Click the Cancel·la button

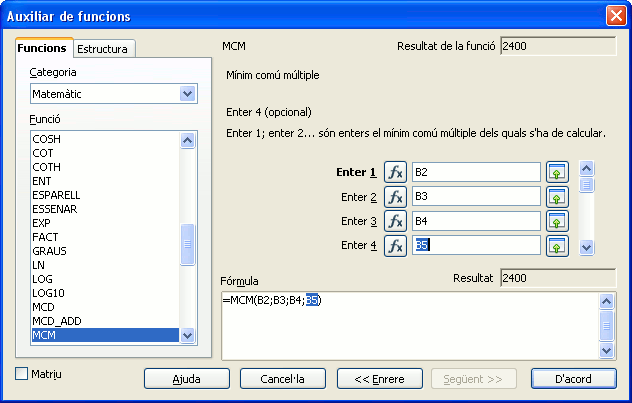pyautogui.click(x=282, y=379)
